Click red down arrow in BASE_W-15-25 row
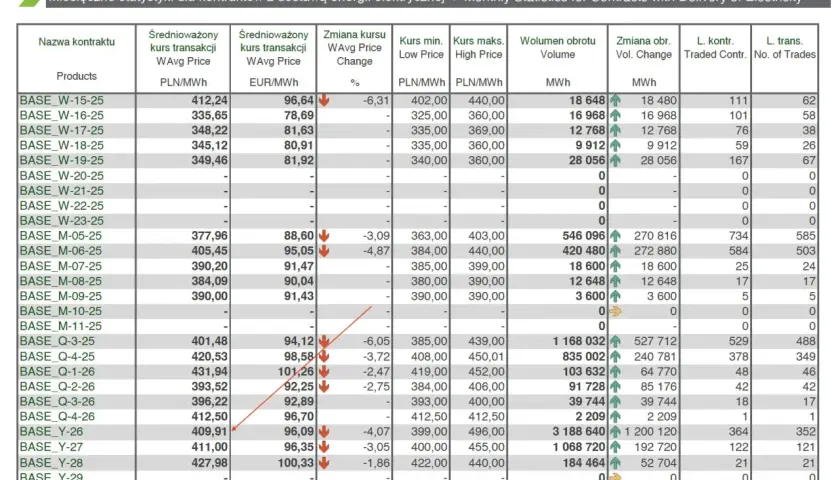This screenshot has height=480, width=840. tap(324, 100)
